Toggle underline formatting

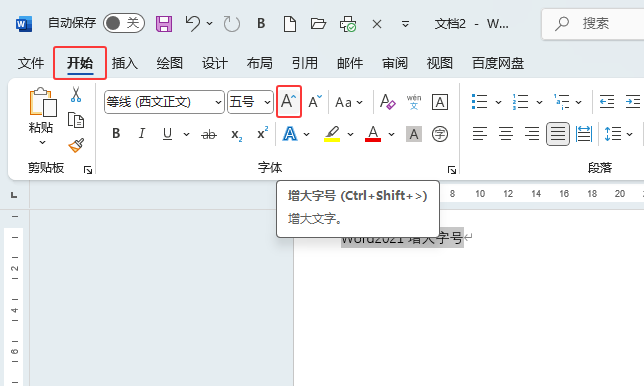pyautogui.click(x=167, y=133)
